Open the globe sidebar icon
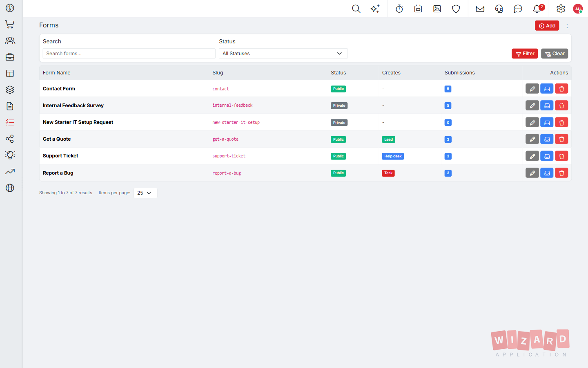This screenshot has height=368, width=588. pos(10,188)
